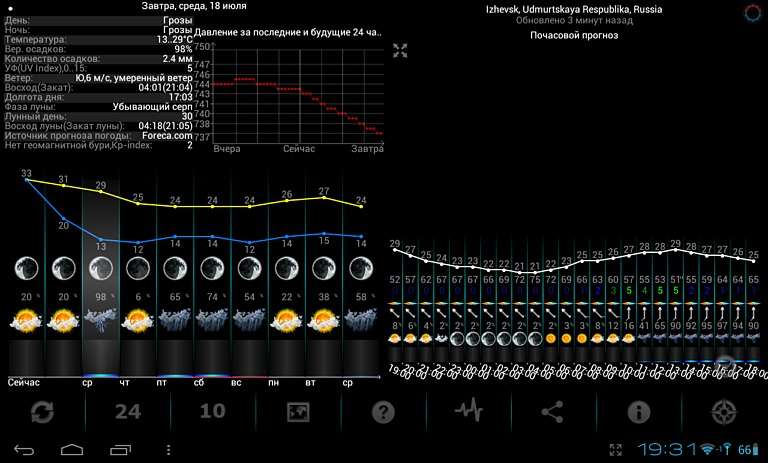Open the help question mark icon
The height and width of the screenshot is (463, 768).
pyautogui.click(x=383, y=412)
